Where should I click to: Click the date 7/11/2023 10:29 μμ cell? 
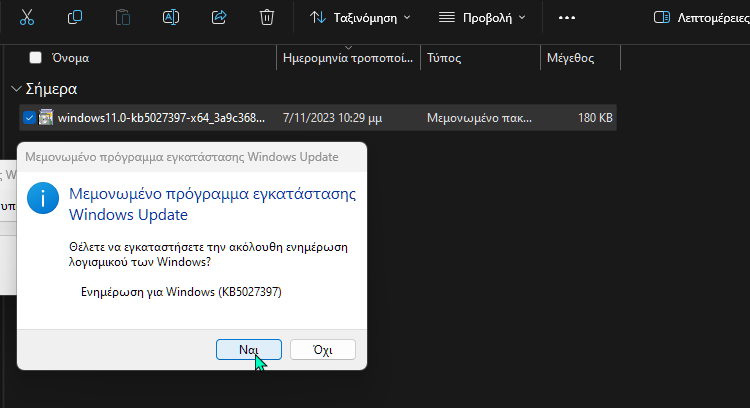(332, 118)
